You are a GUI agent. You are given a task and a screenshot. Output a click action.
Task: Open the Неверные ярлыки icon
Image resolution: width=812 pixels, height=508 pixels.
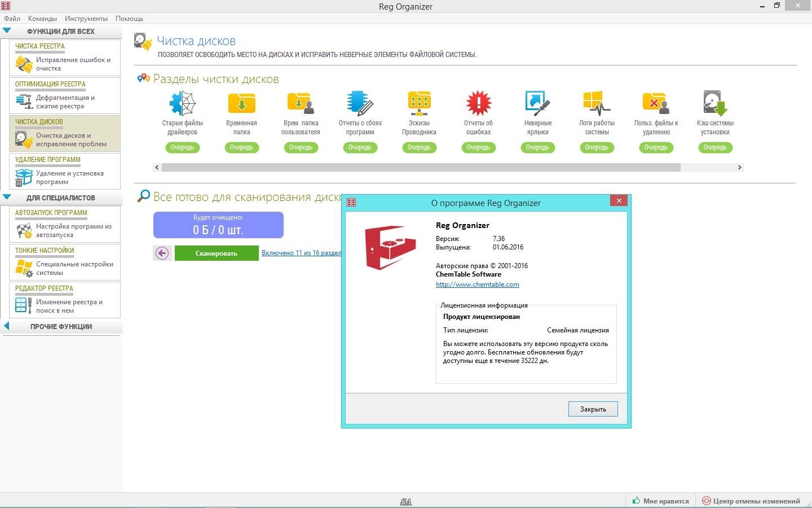[537, 103]
